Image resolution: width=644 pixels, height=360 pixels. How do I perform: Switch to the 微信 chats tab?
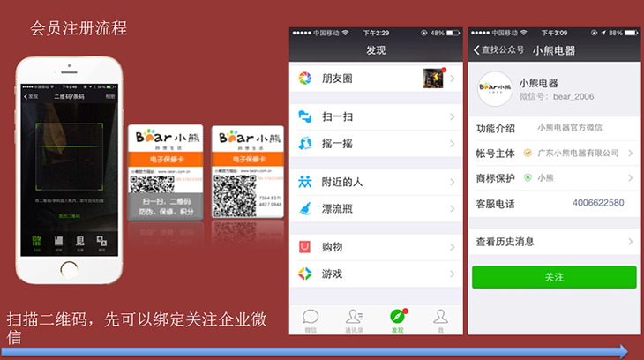pos(311,321)
